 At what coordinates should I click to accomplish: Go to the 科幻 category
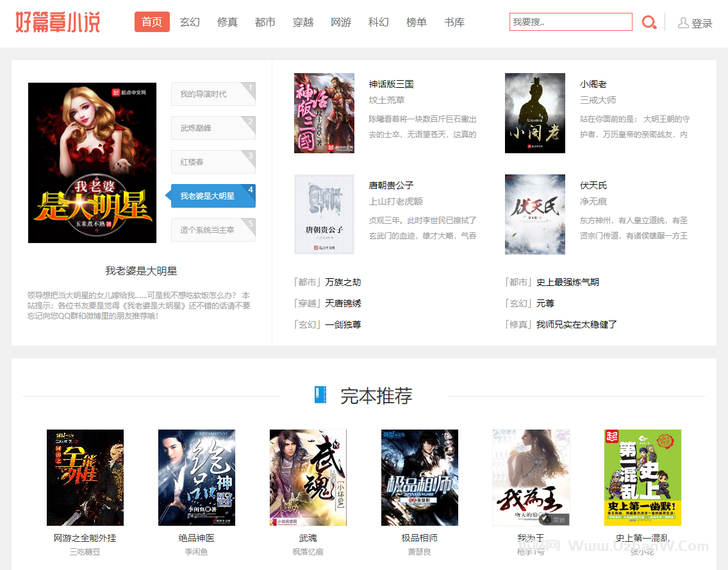click(x=378, y=22)
